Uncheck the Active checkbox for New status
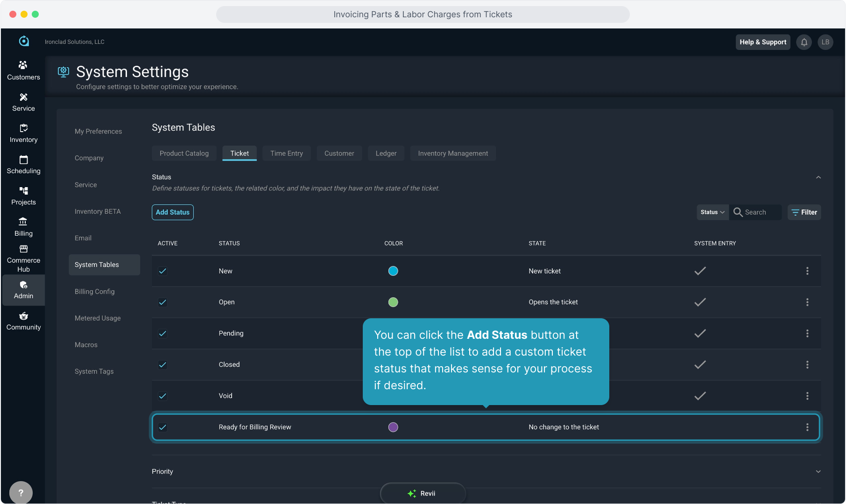846x504 pixels. (x=162, y=271)
